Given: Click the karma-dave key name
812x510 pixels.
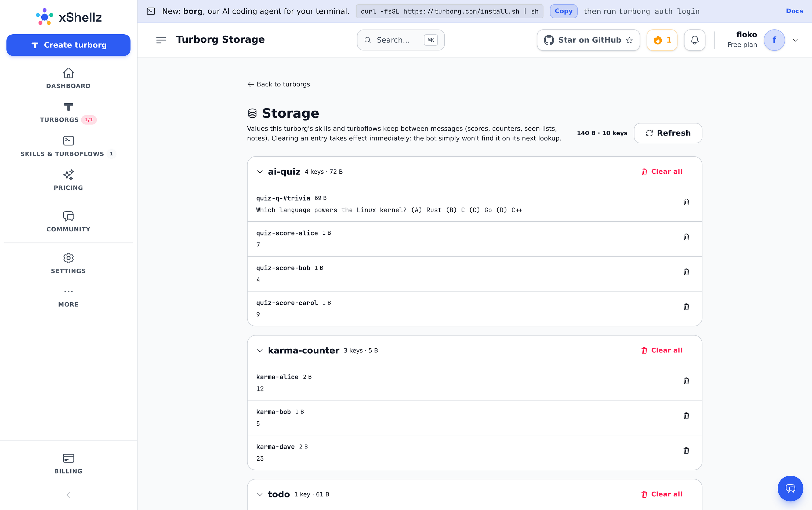Looking at the screenshot, I should point(275,447).
